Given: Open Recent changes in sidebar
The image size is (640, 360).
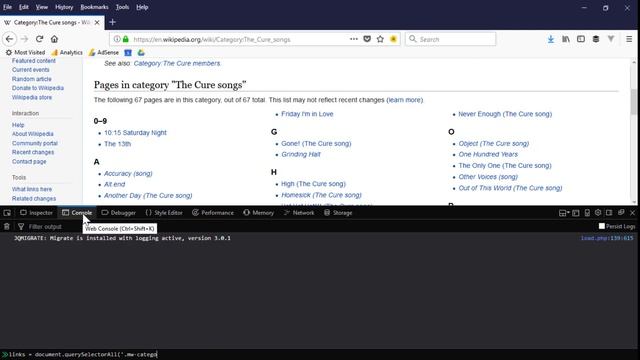Looking at the screenshot, I should click(33, 152).
